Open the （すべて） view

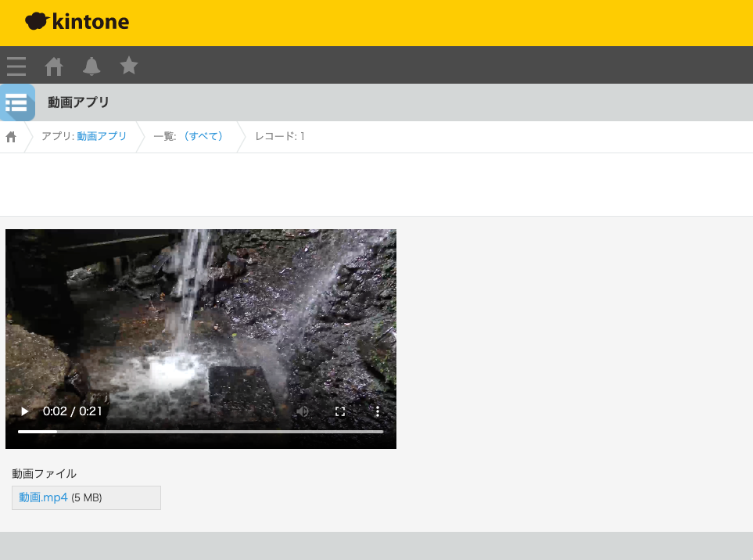click(x=203, y=136)
